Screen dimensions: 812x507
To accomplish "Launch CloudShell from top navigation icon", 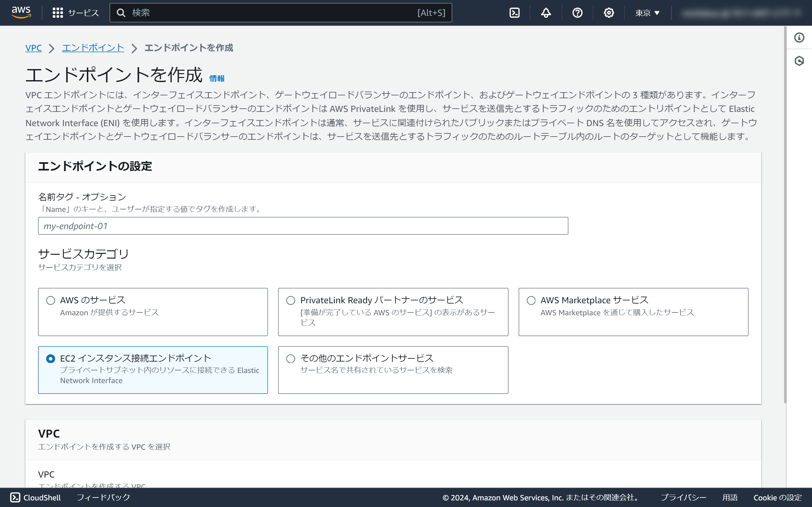I will (514, 13).
